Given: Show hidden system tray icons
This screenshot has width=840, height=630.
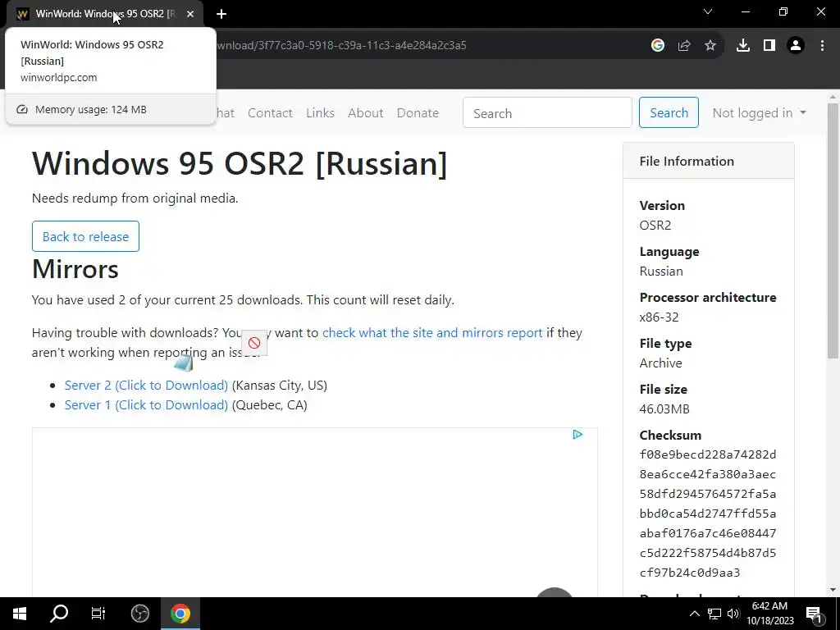Looking at the screenshot, I should 694,614.
